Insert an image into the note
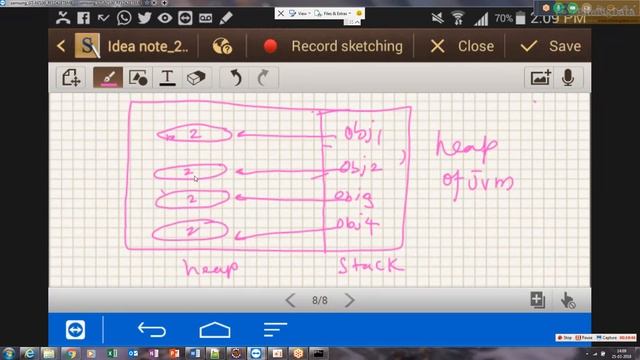Viewport: 640px width, 360px height. click(x=540, y=77)
